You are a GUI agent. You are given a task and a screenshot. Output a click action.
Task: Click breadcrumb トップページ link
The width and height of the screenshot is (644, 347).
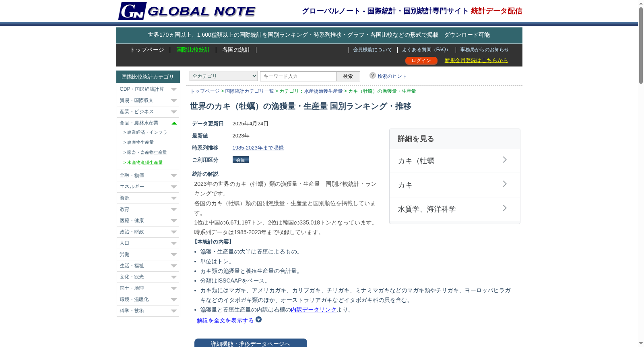(205, 91)
